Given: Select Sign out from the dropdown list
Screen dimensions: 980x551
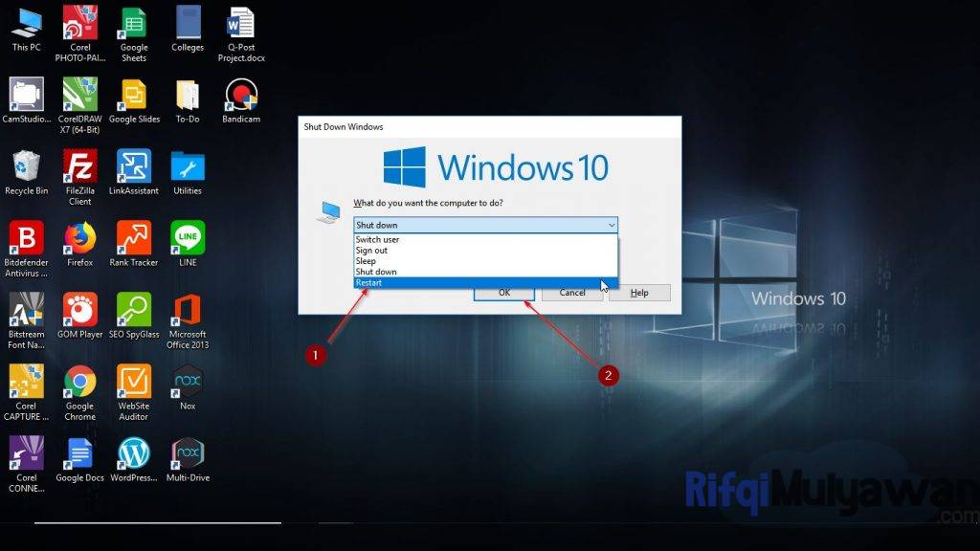Looking at the screenshot, I should (371, 250).
